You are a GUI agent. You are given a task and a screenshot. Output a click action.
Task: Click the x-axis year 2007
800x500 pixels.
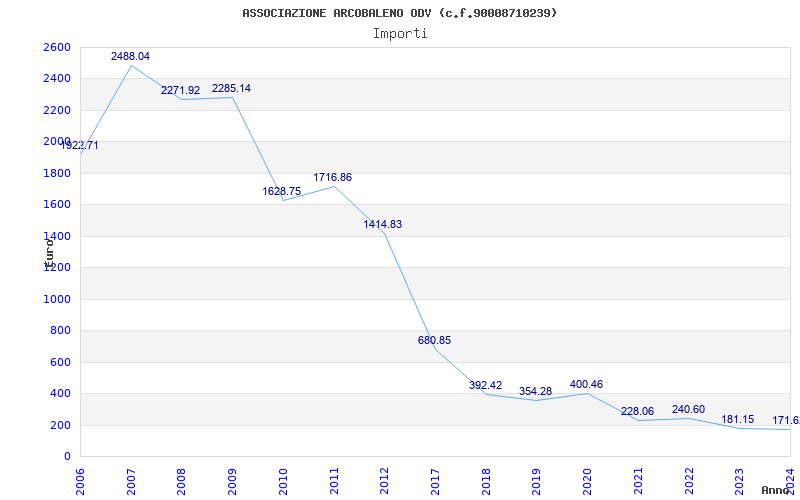coord(131,482)
